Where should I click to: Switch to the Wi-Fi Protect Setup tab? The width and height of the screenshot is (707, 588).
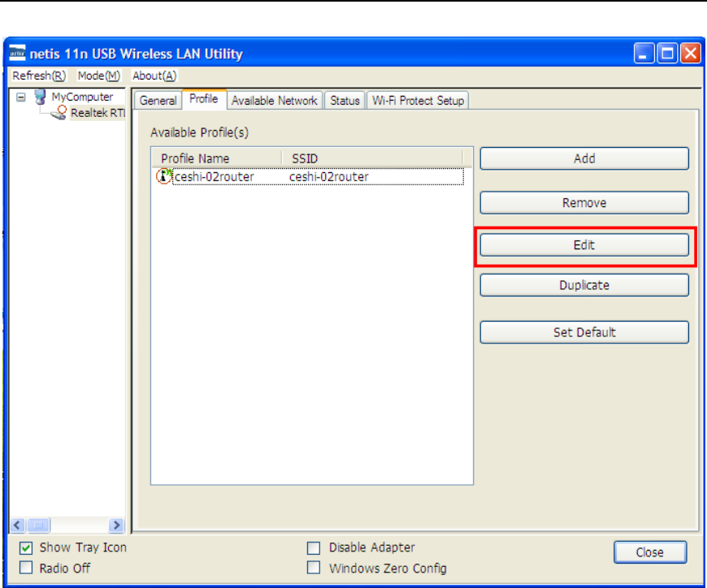418,101
